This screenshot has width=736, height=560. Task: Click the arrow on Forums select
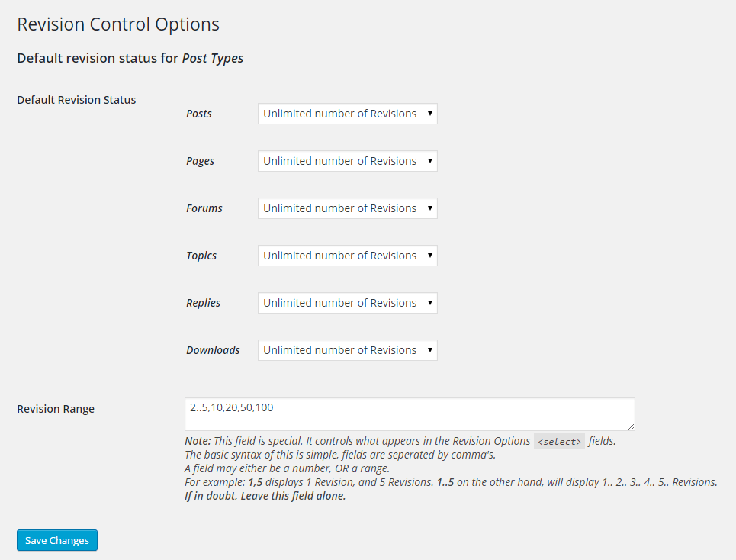pos(429,208)
